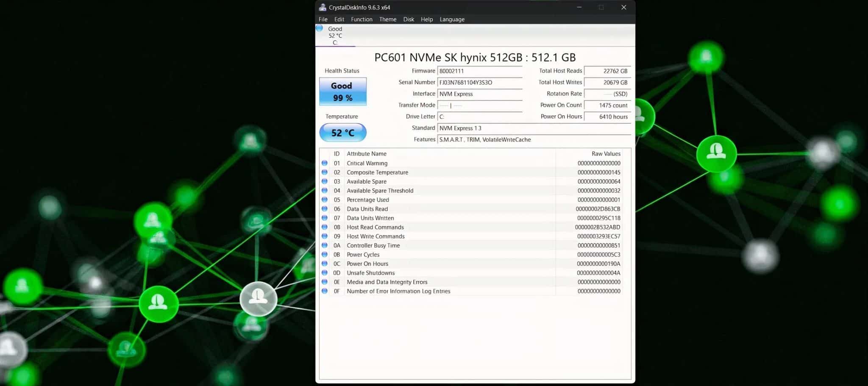Image resolution: width=868 pixels, height=386 pixels.
Task: Select the C: drive tab
Action: (335, 36)
